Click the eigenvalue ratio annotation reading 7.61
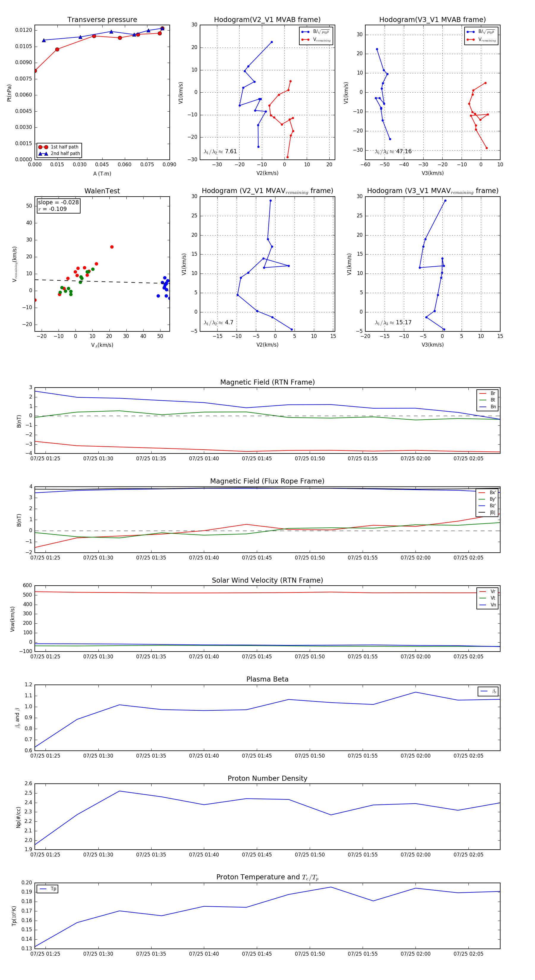 (x=220, y=151)
